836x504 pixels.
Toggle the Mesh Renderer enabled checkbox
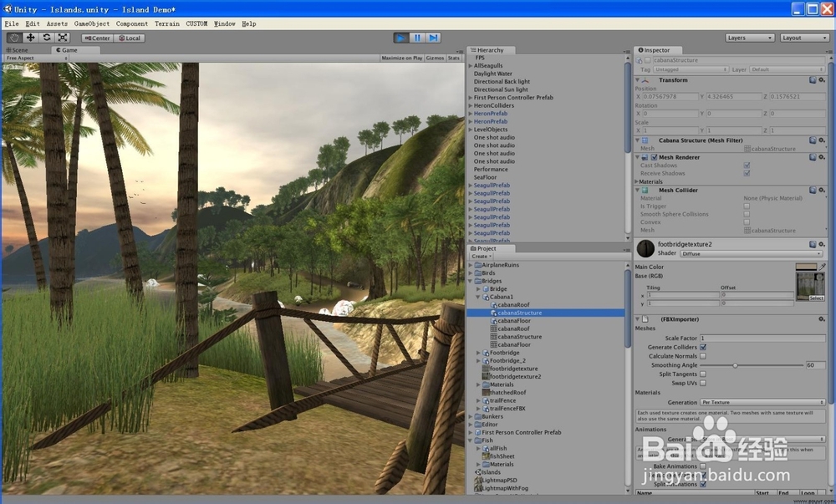pos(655,157)
